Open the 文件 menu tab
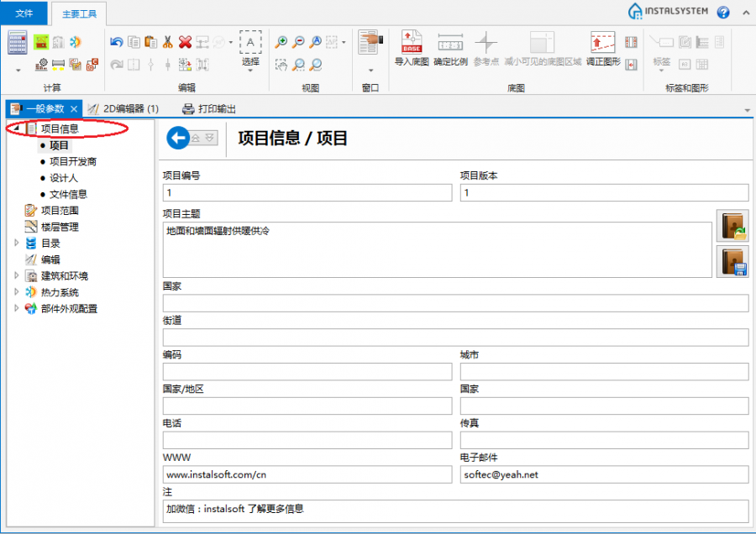The width and height of the screenshot is (756, 534). coord(24,13)
